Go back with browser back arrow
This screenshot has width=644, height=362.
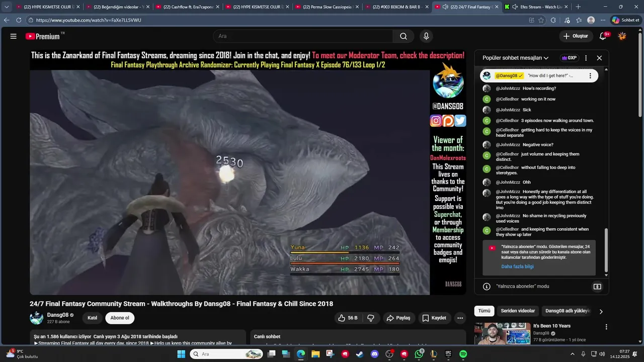(x=7, y=20)
